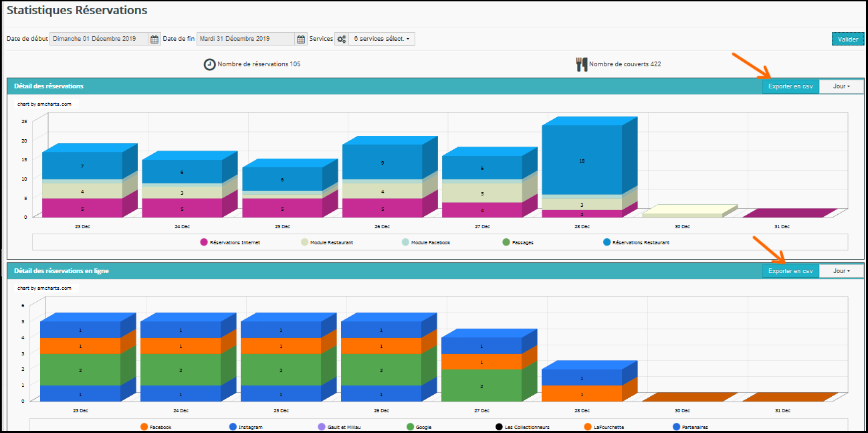The height and width of the screenshot is (433, 868).
Task: Export Détail des réservations en ligne to csv
Action: point(790,271)
